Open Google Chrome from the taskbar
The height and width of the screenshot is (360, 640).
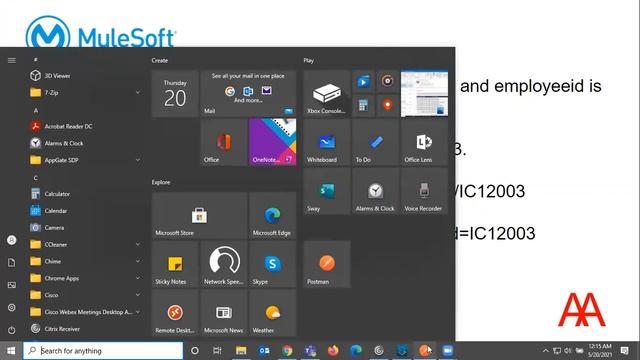[287, 351]
